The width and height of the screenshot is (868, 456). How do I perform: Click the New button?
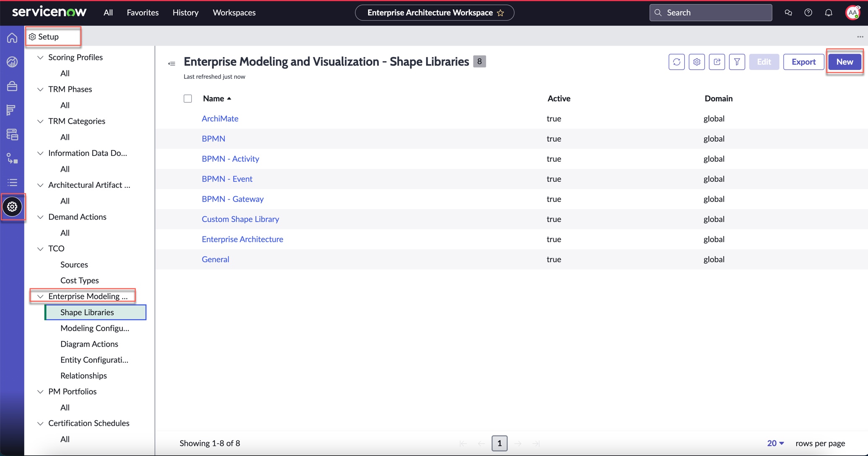(x=845, y=62)
